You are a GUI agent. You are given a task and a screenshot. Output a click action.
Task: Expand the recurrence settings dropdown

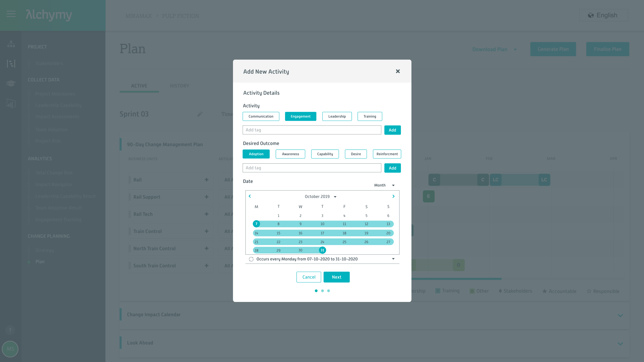393,259
